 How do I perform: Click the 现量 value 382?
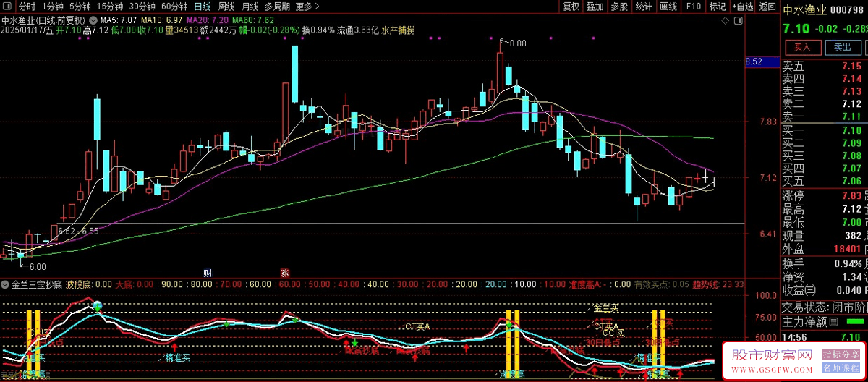pyautogui.click(x=854, y=235)
